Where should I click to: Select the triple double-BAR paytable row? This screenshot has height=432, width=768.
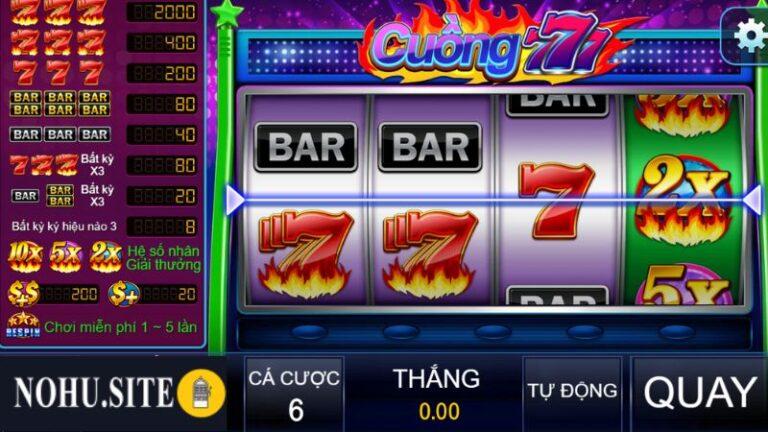click(x=103, y=104)
